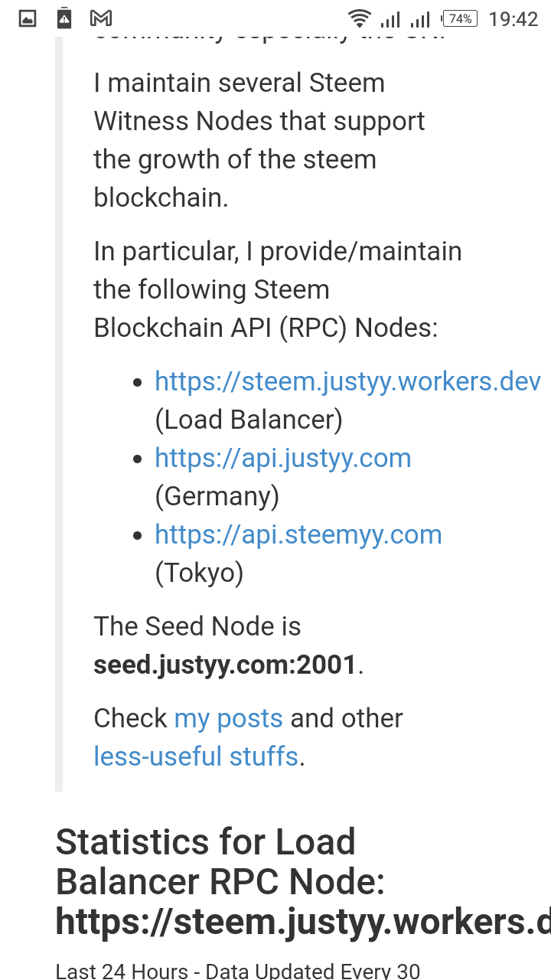Image resolution: width=551 pixels, height=980 pixels.
Task: Tap the first mobile signal strength icon
Action: pos(390,18)
